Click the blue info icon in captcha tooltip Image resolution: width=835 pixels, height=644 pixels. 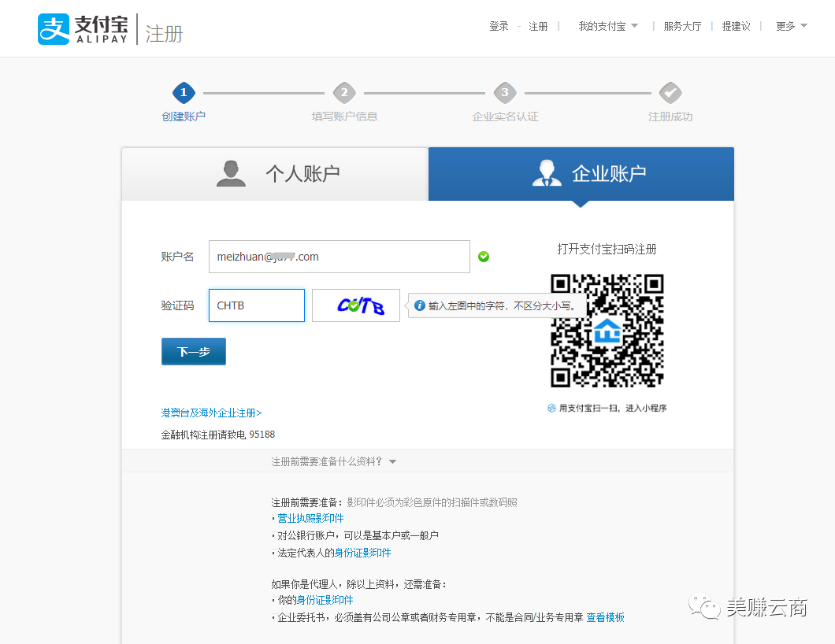click(420, 305)
